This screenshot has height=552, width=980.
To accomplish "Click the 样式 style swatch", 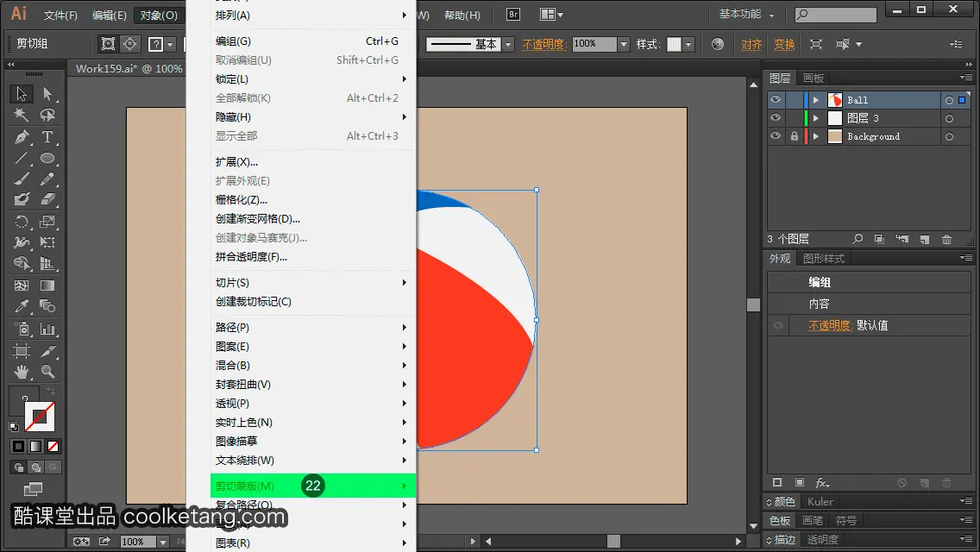I will 674,44.
